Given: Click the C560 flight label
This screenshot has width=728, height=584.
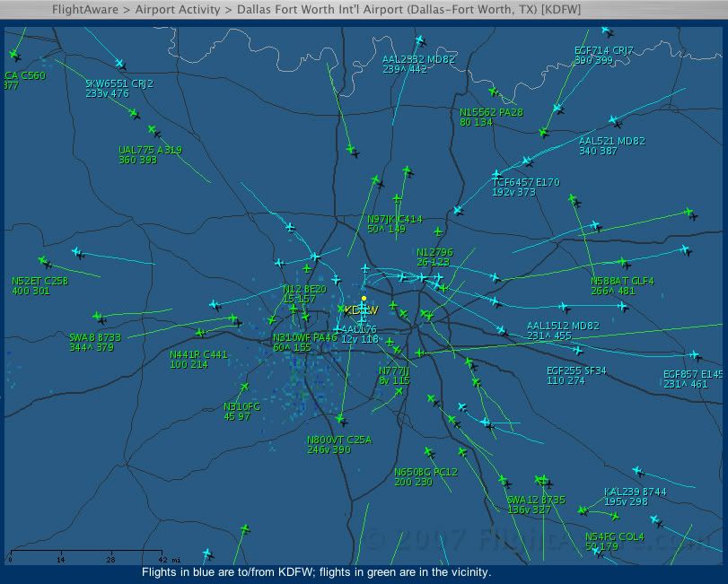Looking at the screenshot, I should pos(24,80).
